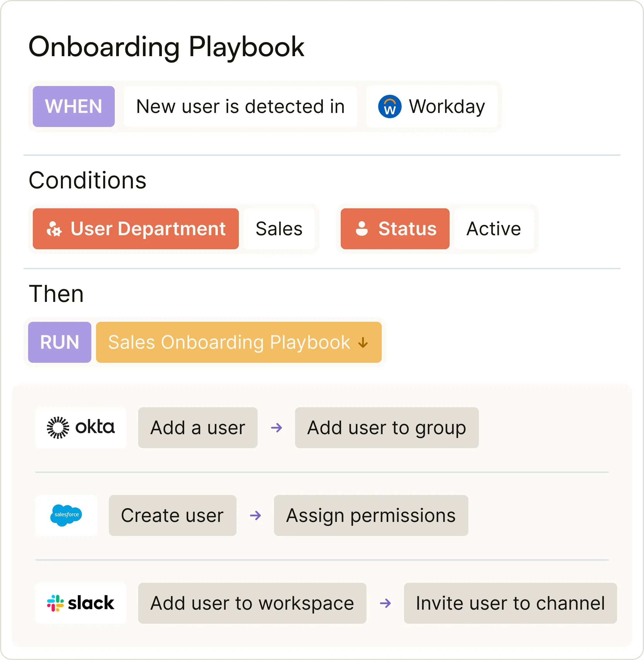Select the Add user to workspace step
Screen dimensions: 644x660
[x=252, y=603]
